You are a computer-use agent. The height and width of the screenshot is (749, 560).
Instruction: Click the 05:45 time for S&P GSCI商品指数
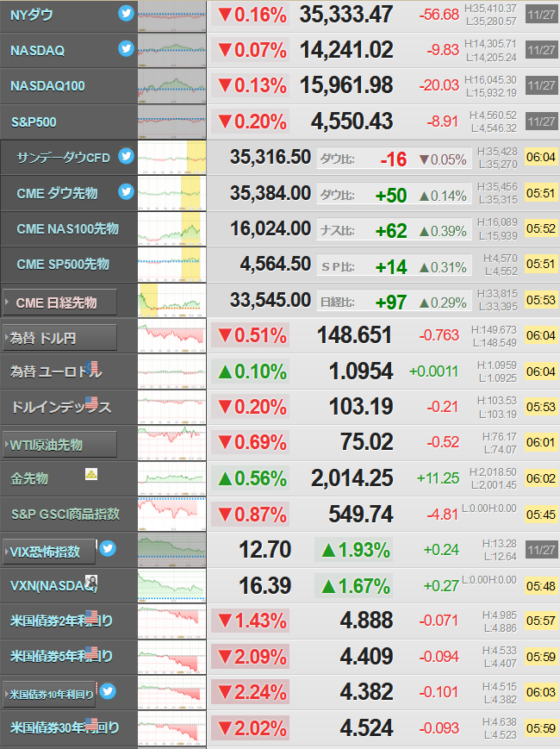pos(541,515)
